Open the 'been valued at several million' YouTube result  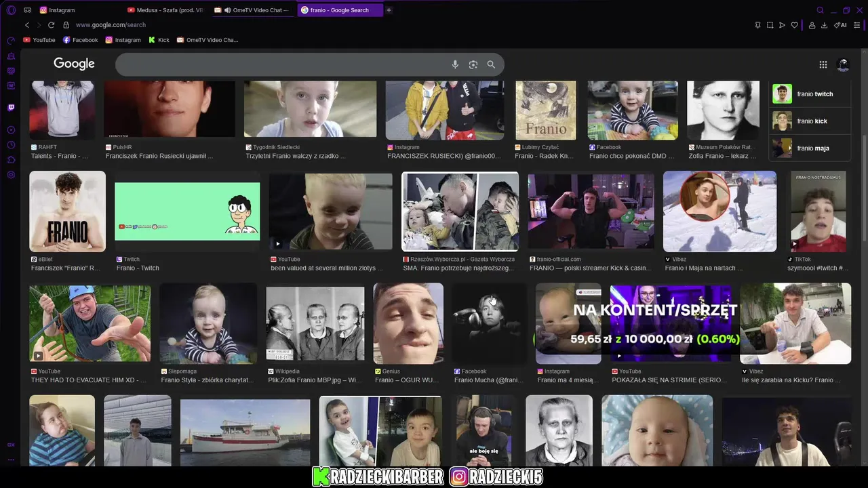pos(330,211)
